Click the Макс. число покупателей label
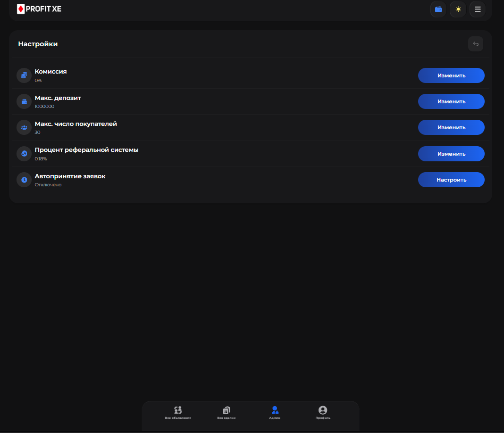Image resolution: width=504 pixels, height=433 pixels. pyautogui.click(x=76, y=124)
